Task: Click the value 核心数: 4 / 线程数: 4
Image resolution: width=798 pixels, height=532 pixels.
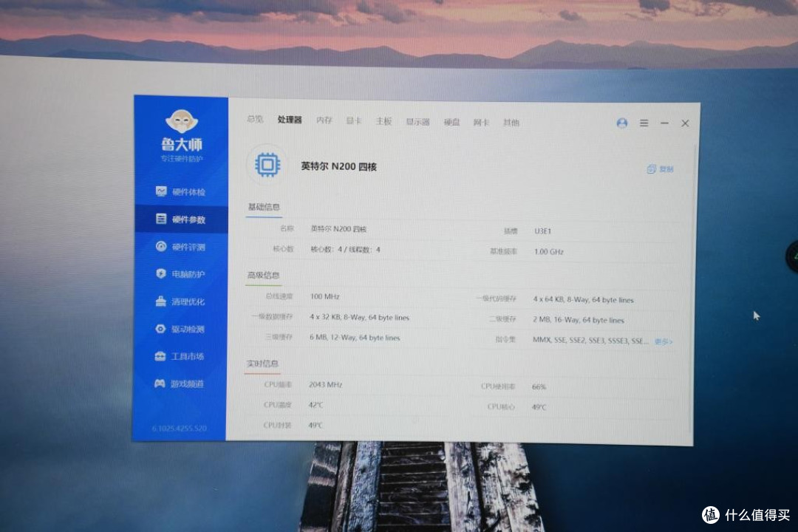Action: [x=346, y=250]
